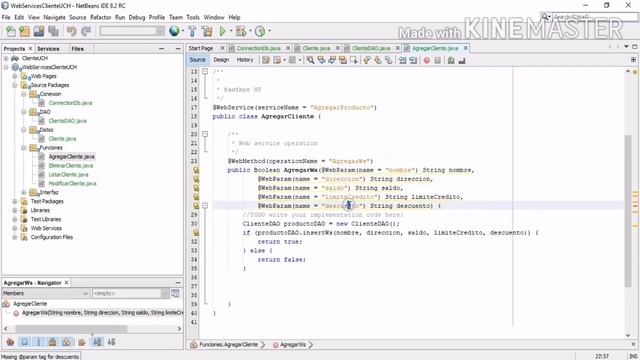Expand the Interfaz package node
The height and width of the screenshot is (360, 640).
(24, 192)
